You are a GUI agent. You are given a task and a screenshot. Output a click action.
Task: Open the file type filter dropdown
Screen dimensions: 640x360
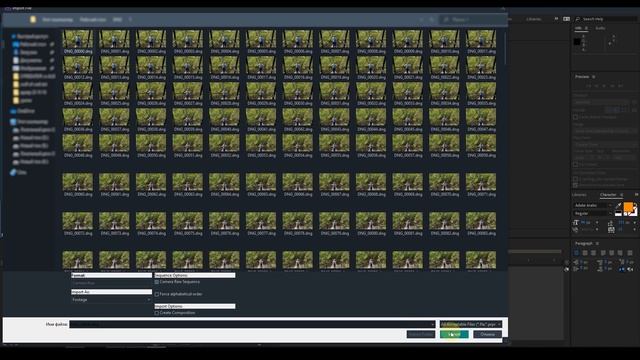coord(471,324)
